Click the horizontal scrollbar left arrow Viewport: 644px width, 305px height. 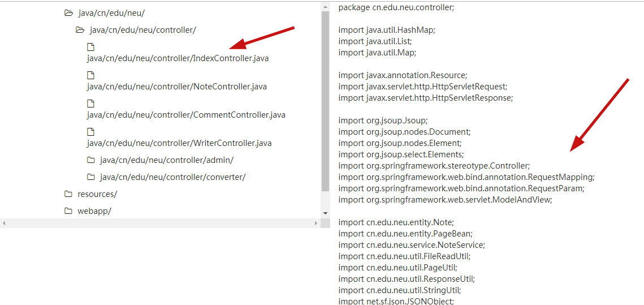(x=4, y=223)
